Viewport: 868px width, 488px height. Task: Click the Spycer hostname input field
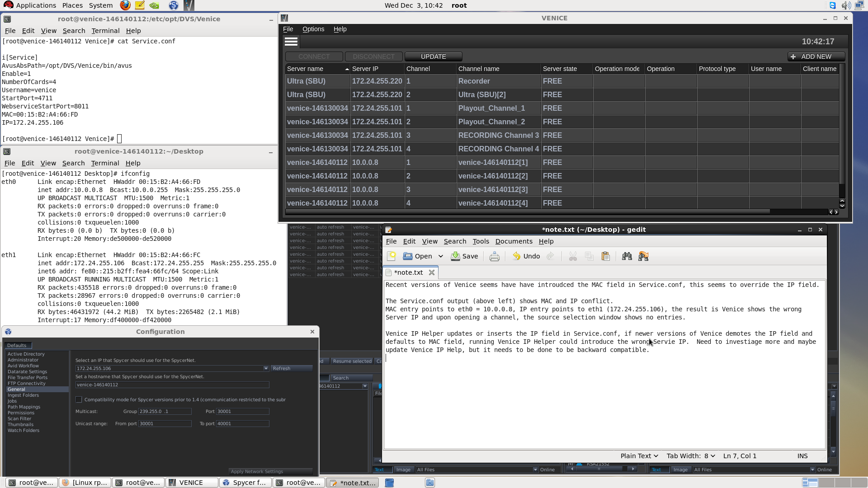172,385
